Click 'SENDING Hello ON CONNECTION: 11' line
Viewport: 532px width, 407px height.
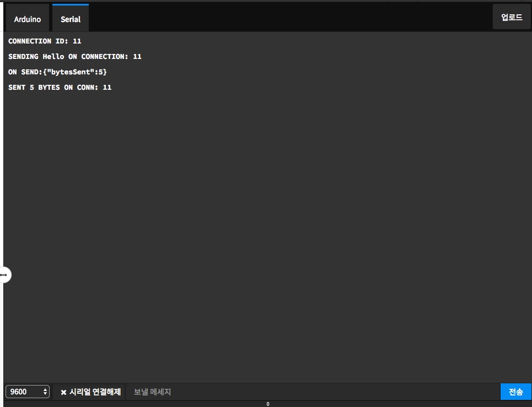(x=74, y=57)
